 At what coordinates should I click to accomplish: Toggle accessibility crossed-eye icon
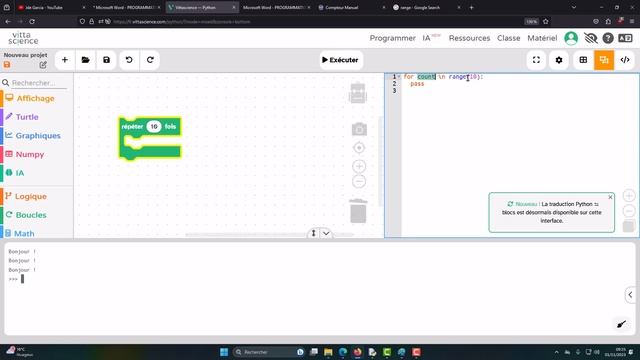[590, 38]
